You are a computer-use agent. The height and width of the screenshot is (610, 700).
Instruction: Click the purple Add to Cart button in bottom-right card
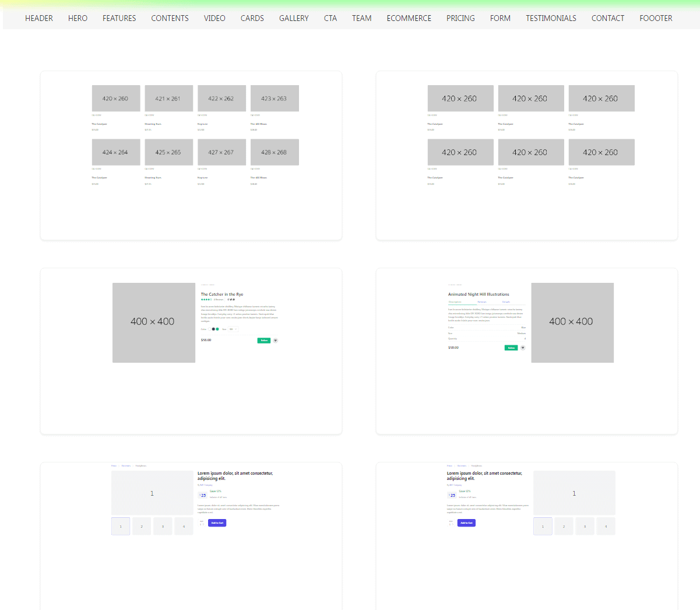click(466, 523)
